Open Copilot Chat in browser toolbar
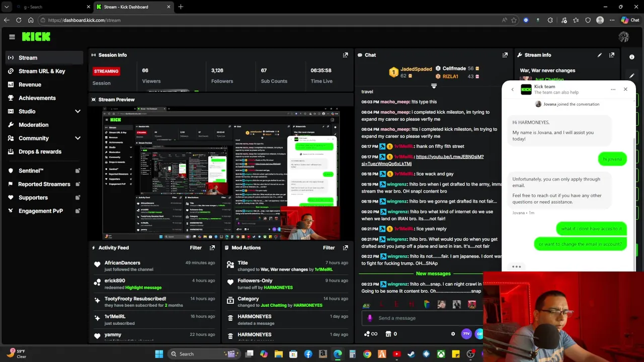Viewport: 644px width, 362px height. coord(630,20)
